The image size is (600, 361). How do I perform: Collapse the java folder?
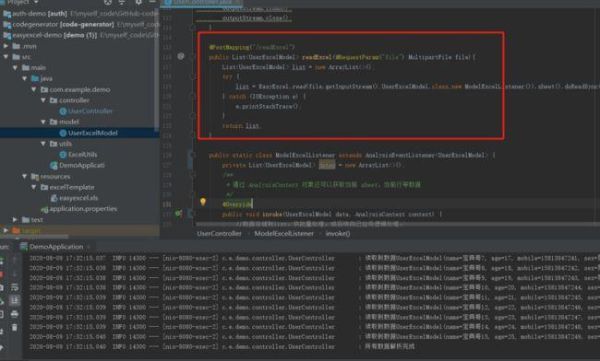24,78
